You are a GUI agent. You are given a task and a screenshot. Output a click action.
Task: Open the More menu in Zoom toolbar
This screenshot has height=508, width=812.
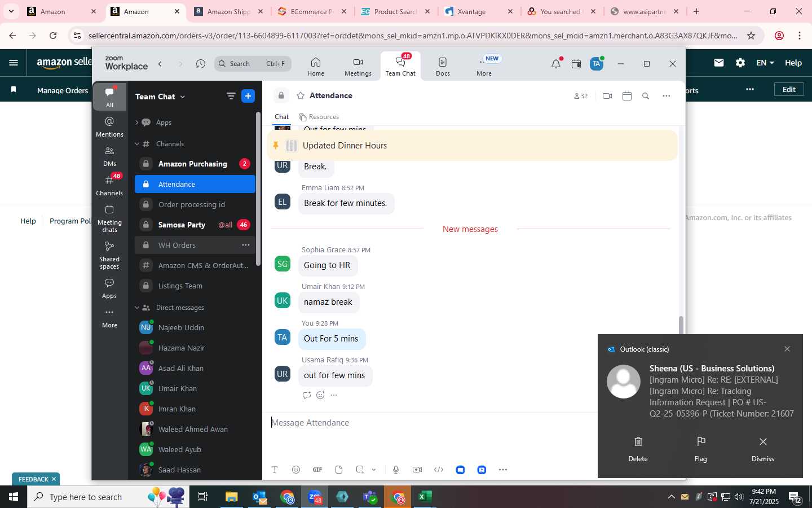coord(484,67)
